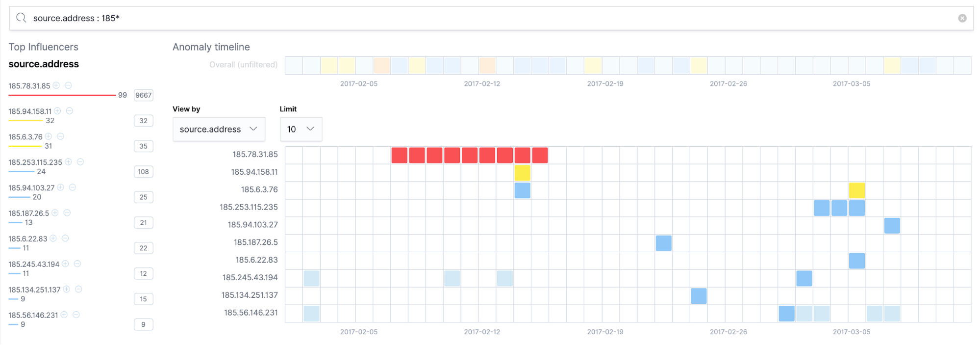Viewport: 980px width, 345px height.
Task: Click 185.245.43.194 in the Top Influencers list
Action: click(x=34, y=265)
